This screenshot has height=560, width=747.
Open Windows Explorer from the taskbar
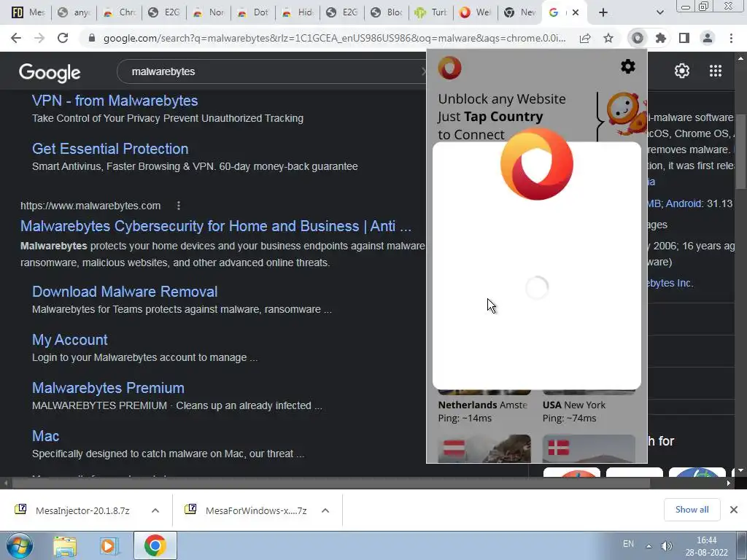coord(65,546)
